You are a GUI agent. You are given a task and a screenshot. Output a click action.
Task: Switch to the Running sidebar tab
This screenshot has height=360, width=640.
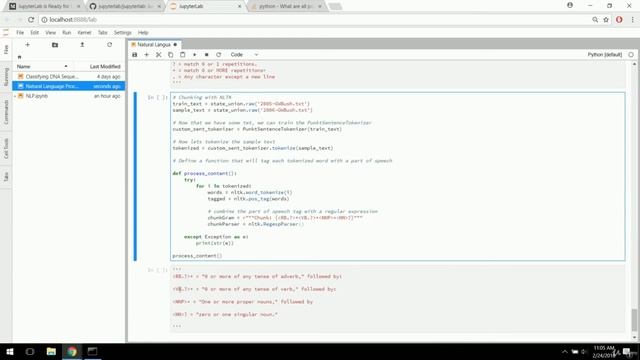click(6, 77)
